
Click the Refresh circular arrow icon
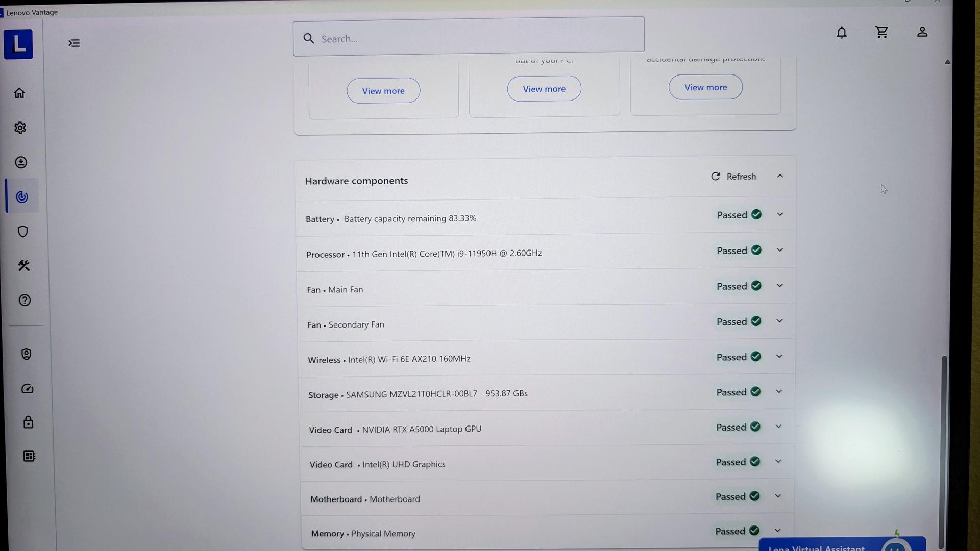pos(716,176)
